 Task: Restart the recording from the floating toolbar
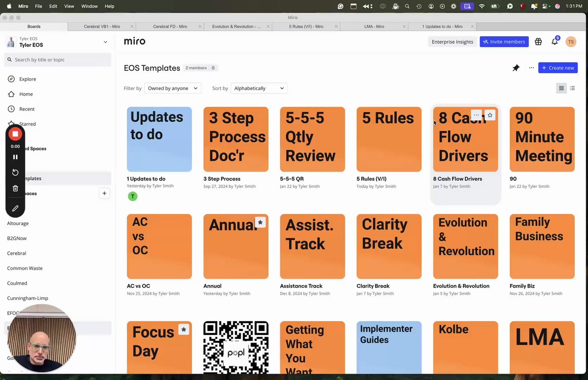point(15,172)
